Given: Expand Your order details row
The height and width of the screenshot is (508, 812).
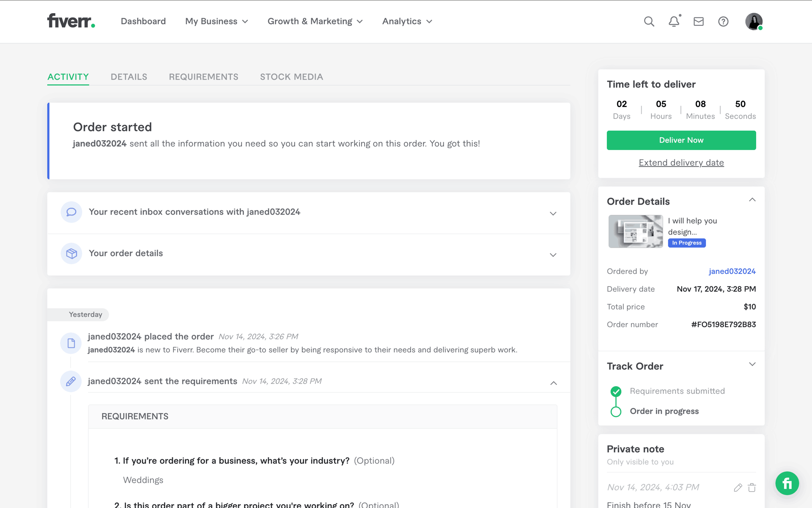Looking at the screenshot, I should pyautogui.click(x=309, y=254).
